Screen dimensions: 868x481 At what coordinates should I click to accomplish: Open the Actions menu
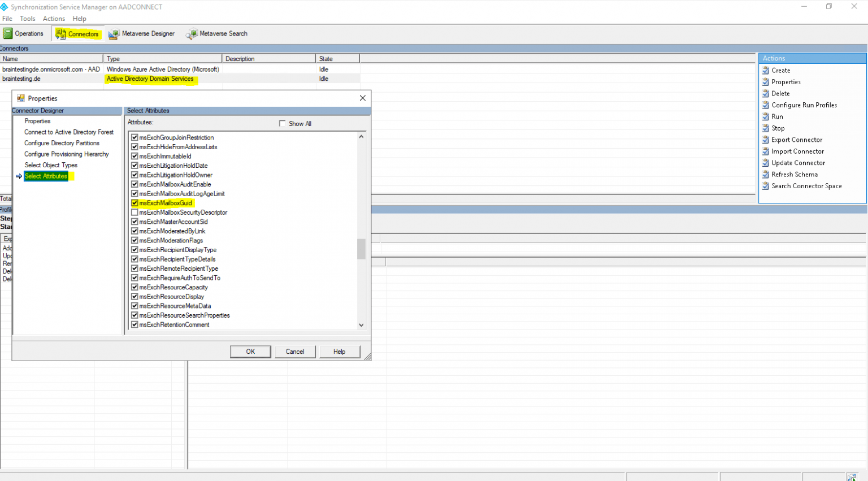[54, 18]
